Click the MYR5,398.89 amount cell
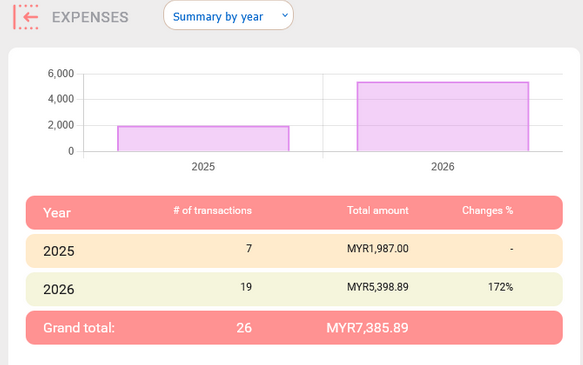583x365 pixels. tap(377, 287)
